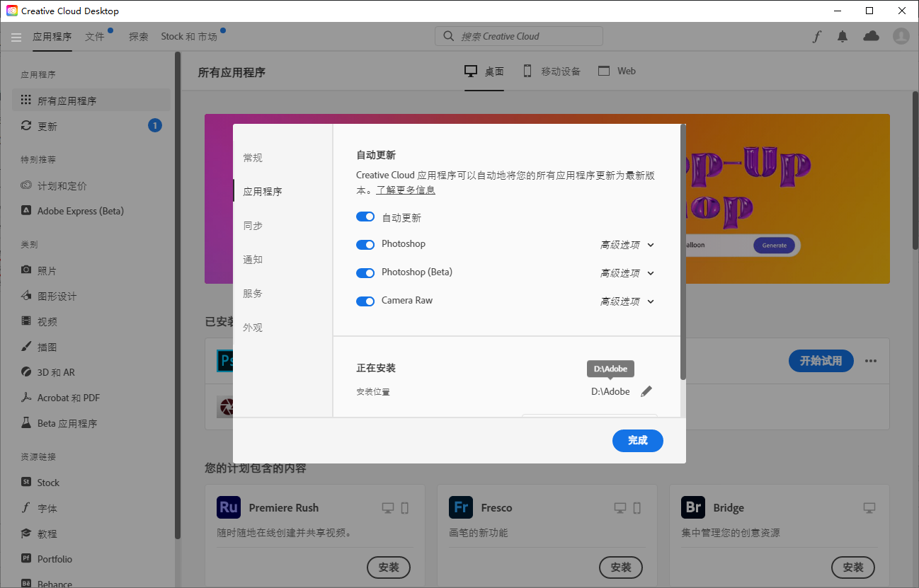
Task: Click the cloud sync status icon
Action: point(871,36)
